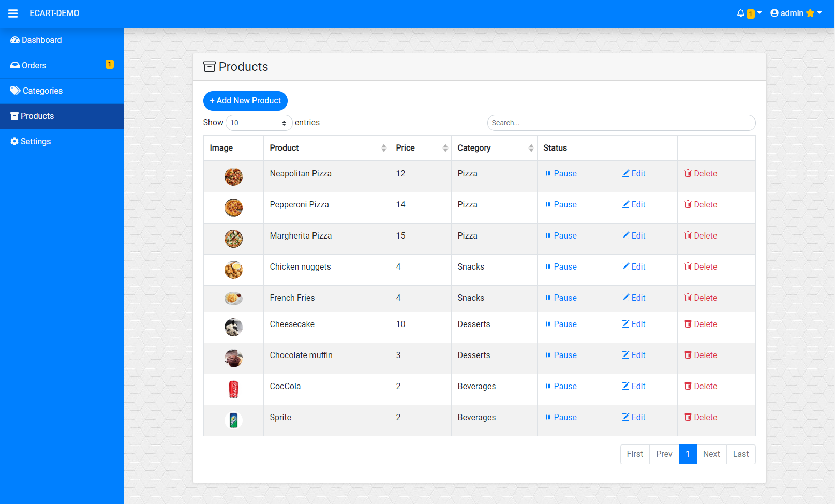This screenshot has width=835, height=504.
Task: Pause the Chicken nuggets product
Action: pyautogui.click(x=561, y=267)
